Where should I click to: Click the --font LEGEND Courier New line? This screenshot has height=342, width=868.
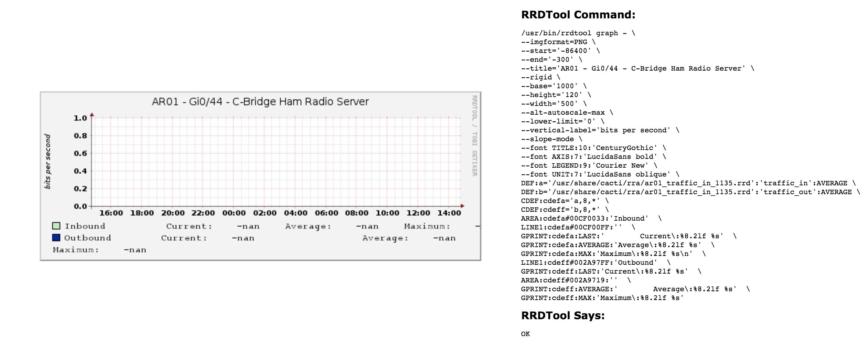589,165
